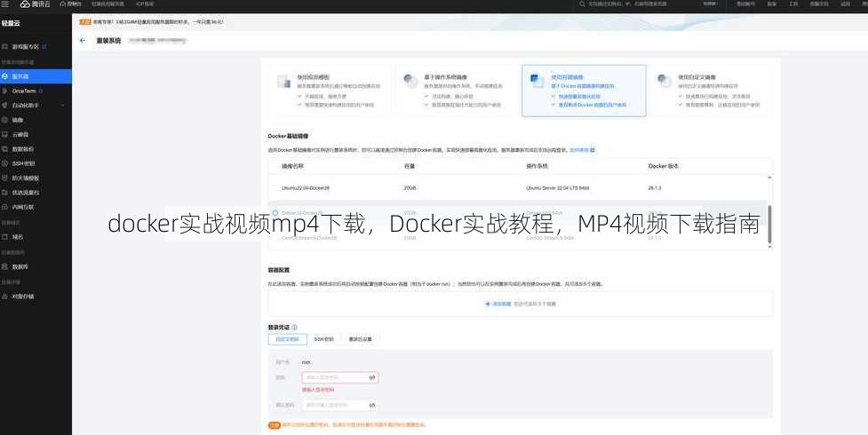The image size is (868, 435).
Task: Click the 优选流量包 sidebar icon
Action: point(5,192)
